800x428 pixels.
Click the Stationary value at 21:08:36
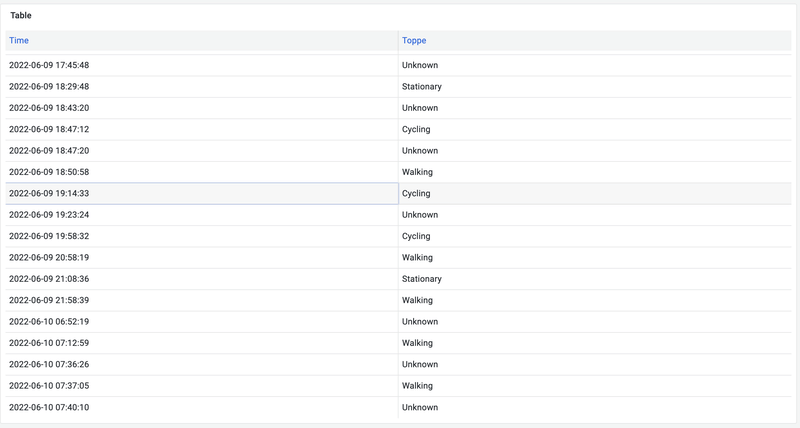pos(422,279)
